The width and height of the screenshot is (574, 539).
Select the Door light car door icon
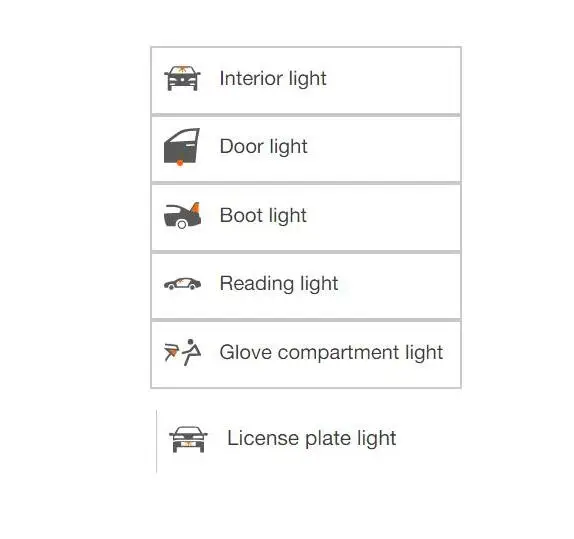coord(182,146)
